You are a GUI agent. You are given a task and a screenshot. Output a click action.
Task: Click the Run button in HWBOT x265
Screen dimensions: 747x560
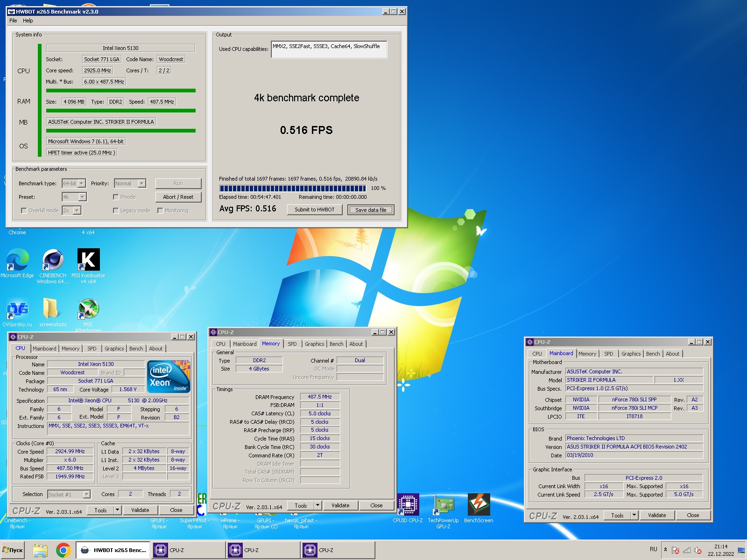(x=178, y=183)
